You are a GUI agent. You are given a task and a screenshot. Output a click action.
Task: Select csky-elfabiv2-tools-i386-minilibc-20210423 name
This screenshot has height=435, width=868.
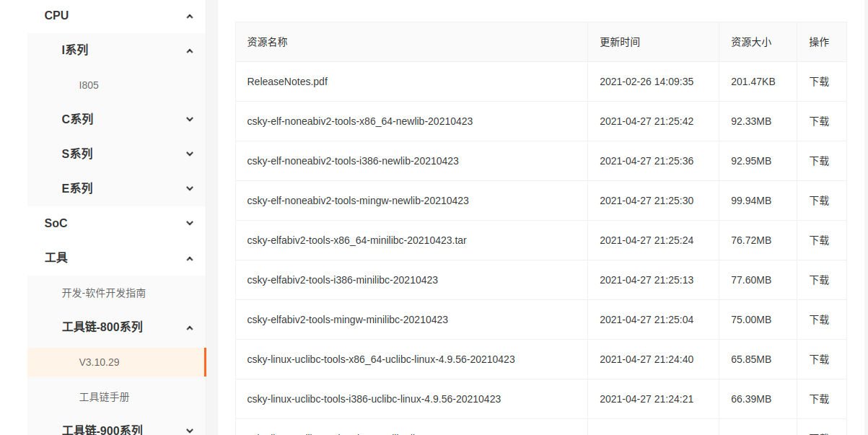click(343, 280)
